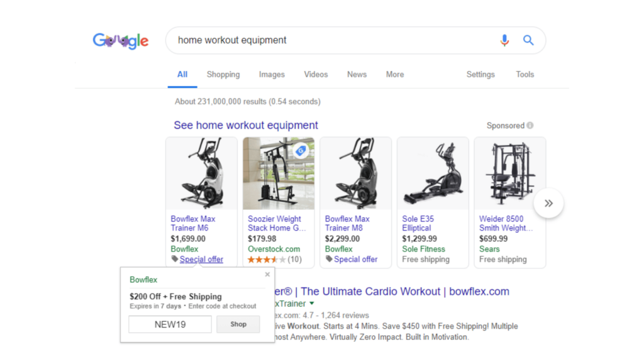
Task: Click Expires in 7 days offer note
Action: [x=155, y=306]
